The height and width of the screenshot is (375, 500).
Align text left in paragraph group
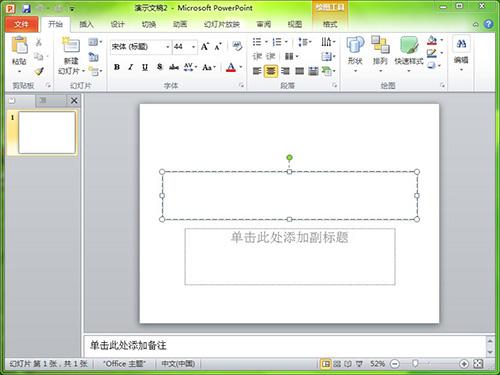pos(257,71)
